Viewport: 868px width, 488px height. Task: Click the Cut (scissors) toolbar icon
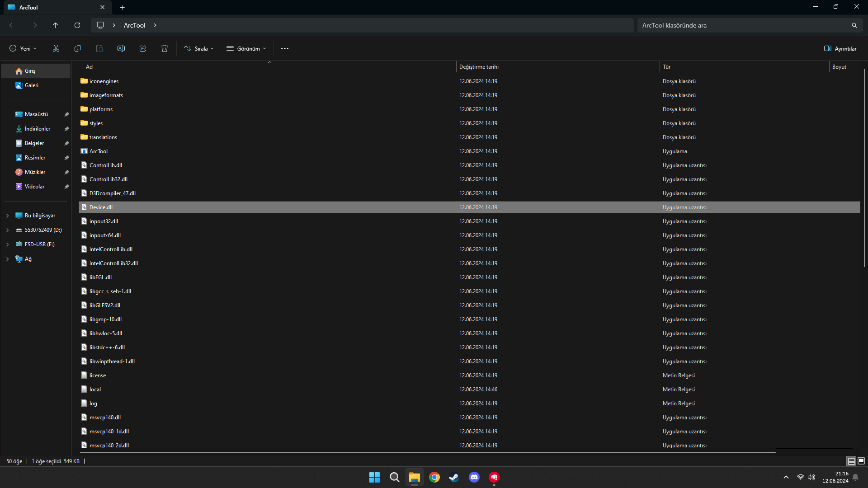click(56, 48)
